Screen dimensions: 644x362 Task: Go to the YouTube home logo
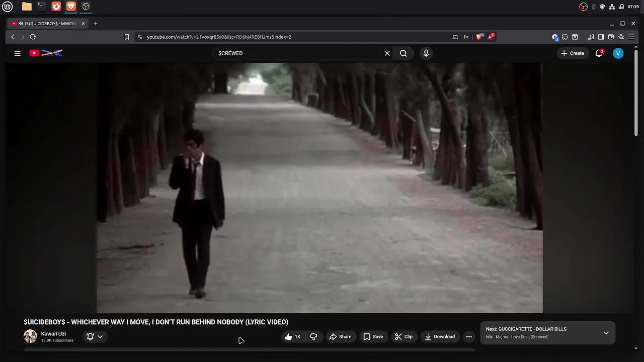[x=46, y=53]
